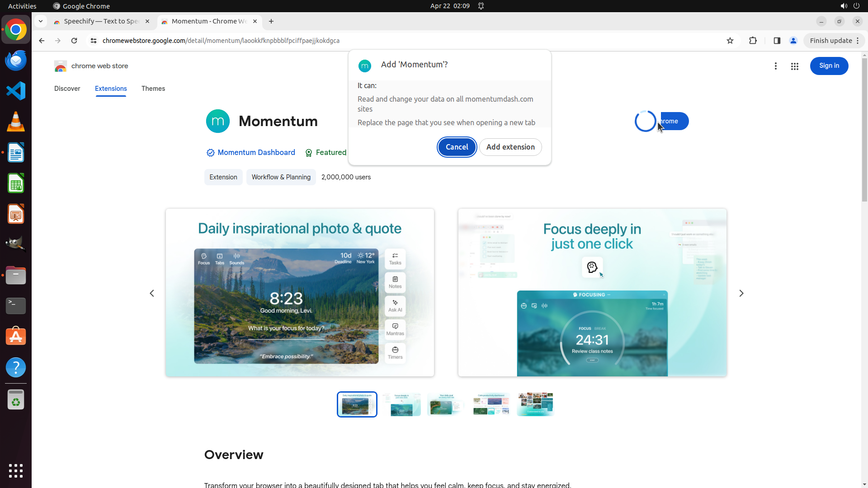Image resolution: width=868 pixels, height=488 pixels.
Task: Expand the tab search dropdown arrow
Action: click(41, 21)
